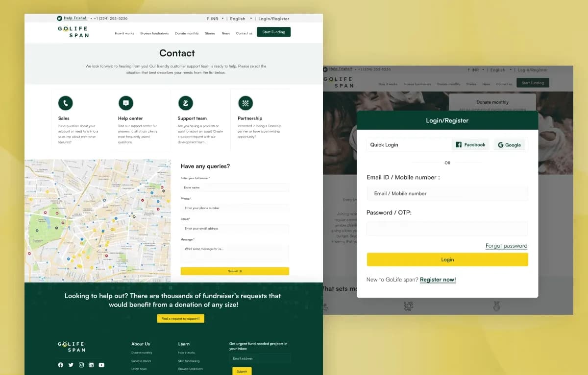
Task: Focus the Enter your email address field
Action: 235,229
